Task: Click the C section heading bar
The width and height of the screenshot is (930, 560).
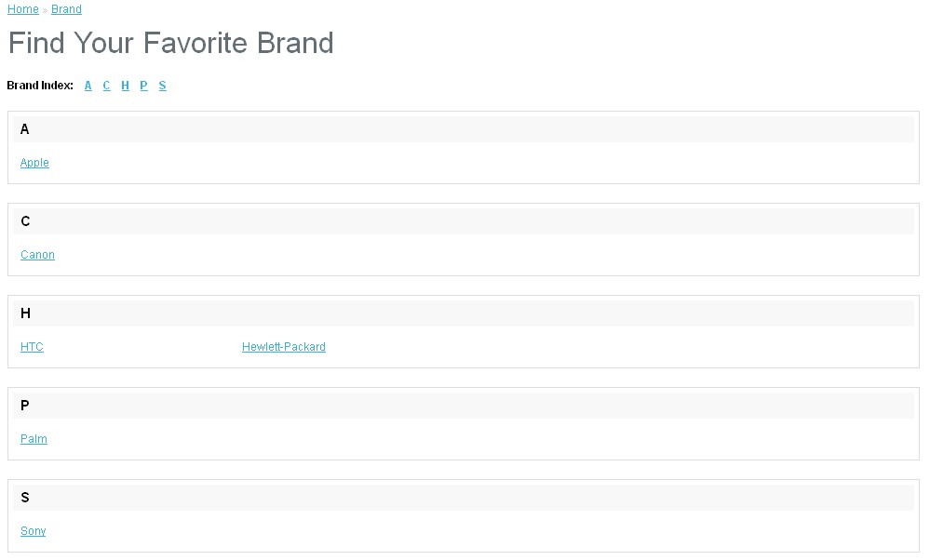Action: point(463,221)
